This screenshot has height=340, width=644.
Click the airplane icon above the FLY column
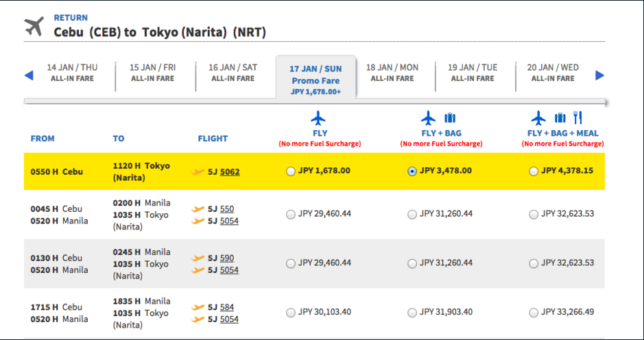click(318, 119)
